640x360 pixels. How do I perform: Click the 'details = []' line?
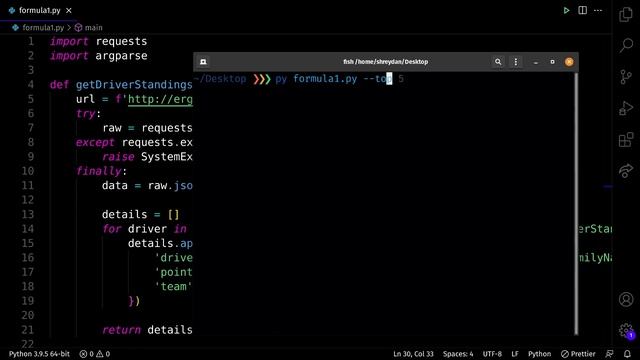(x=140, y=214)
